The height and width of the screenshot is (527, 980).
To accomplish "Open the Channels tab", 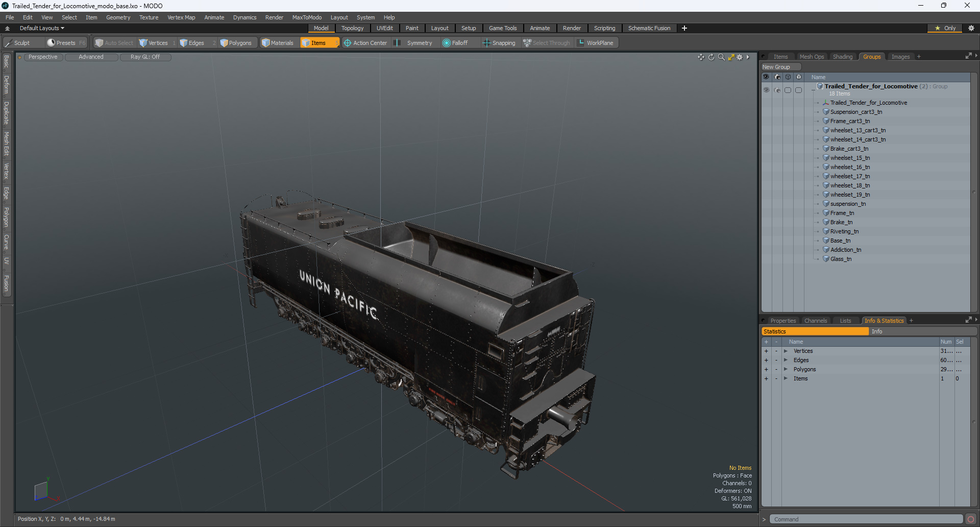I will (816, 321).
